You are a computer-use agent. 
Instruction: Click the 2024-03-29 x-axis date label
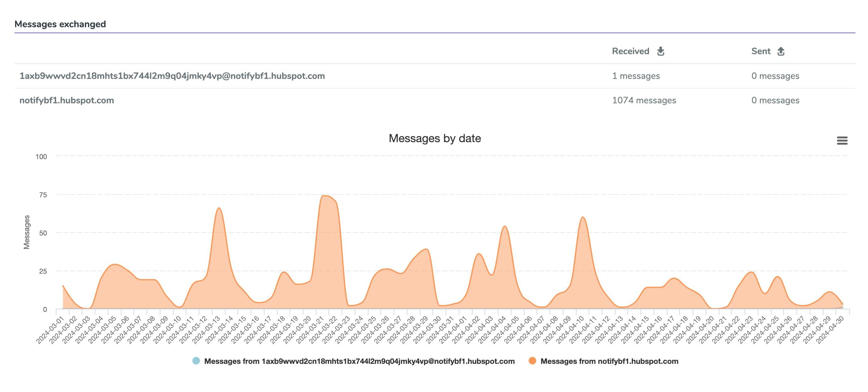tap(413, 330)
